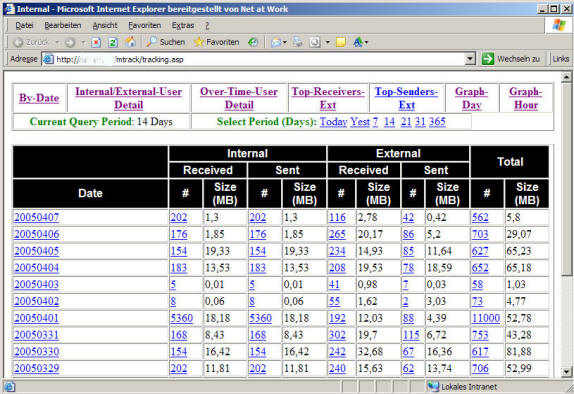Click the vertical scrollbar up arrow

coord(566,77)
